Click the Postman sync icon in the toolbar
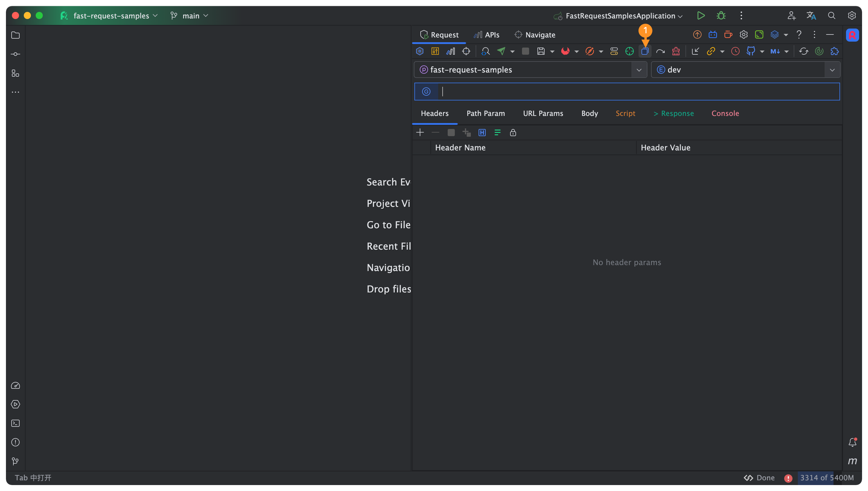The image size is (868, 491). pos(589,51)
